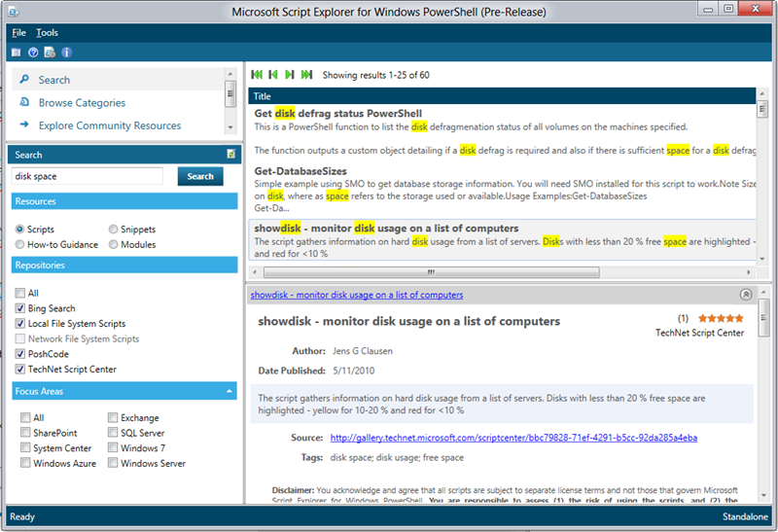Image resolution: width=778 pixels, height=532 pixels.
Task: Click navigation list scroll-down arrow
Action: pyautogui.click(x=230, y=127)
